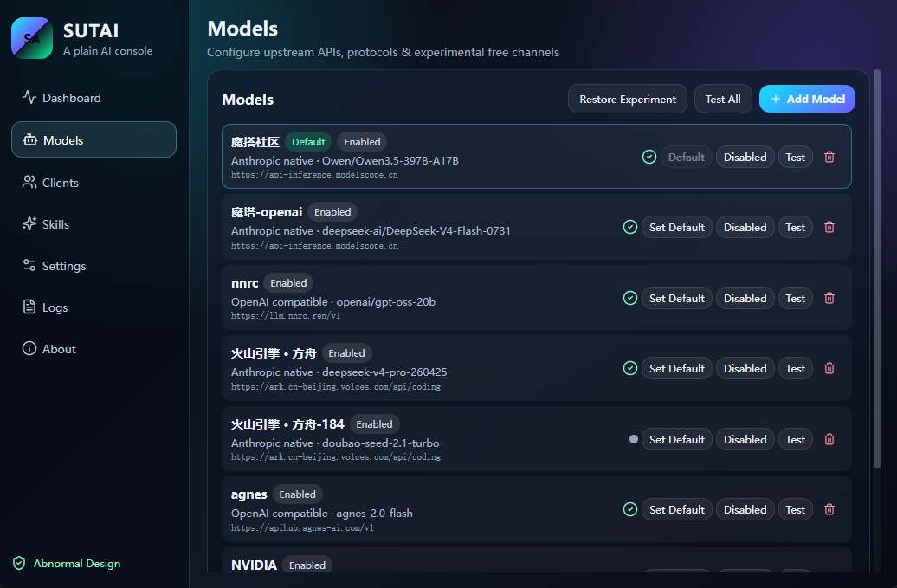Delete the 方舟-184 doubao model with trash icon
The image size is (897, 588).
[829, 439]
